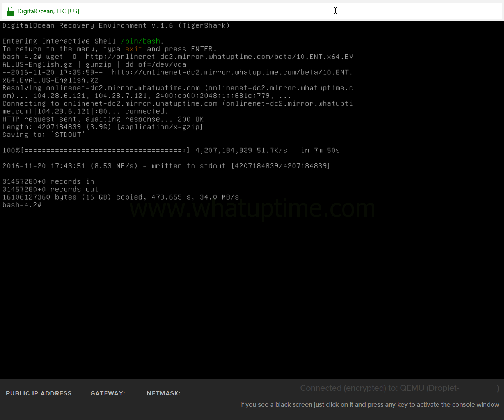The width and height of the screenshot is (504, 420).
Task: Click the green padlock security icon
Action: tap(10, 11)
